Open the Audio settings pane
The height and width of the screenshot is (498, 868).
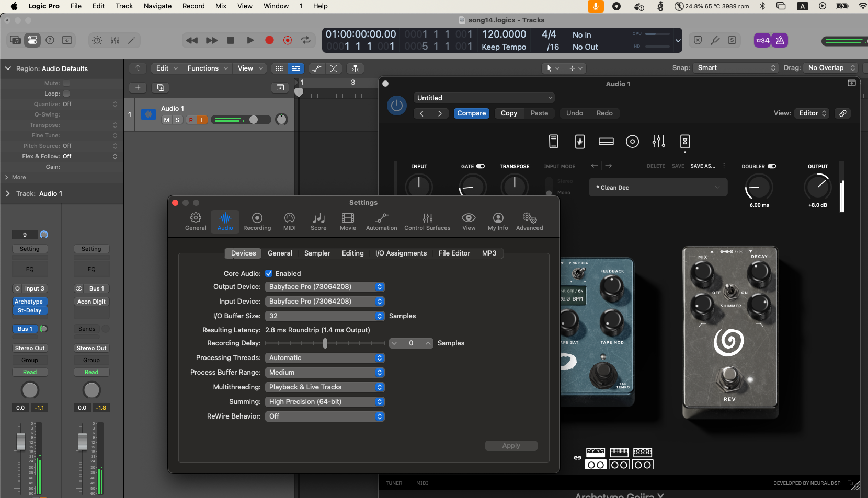pos(225,221)
